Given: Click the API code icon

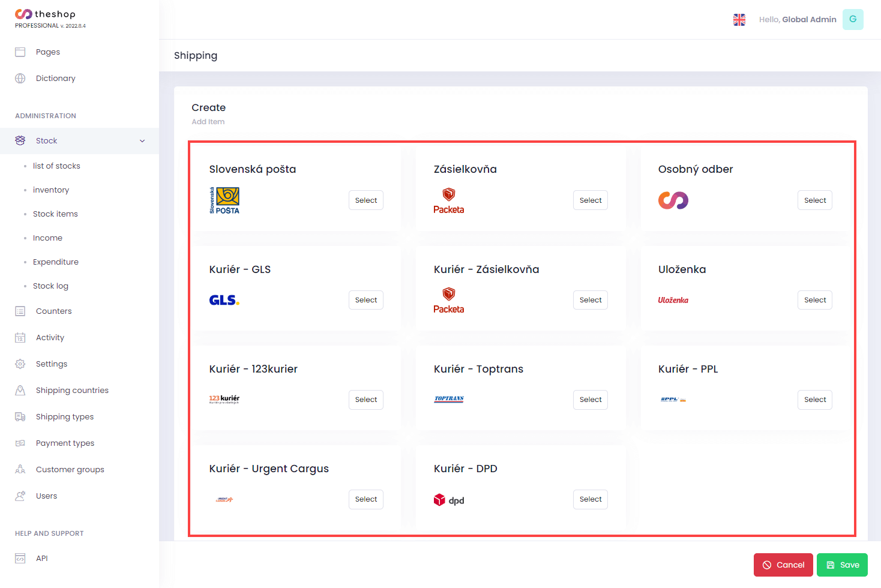Looking at the screenshot, I should 20,559.
